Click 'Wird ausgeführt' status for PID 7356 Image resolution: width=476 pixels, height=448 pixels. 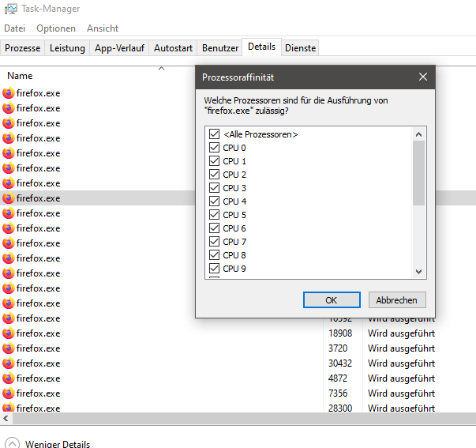[x=401, y=393]
